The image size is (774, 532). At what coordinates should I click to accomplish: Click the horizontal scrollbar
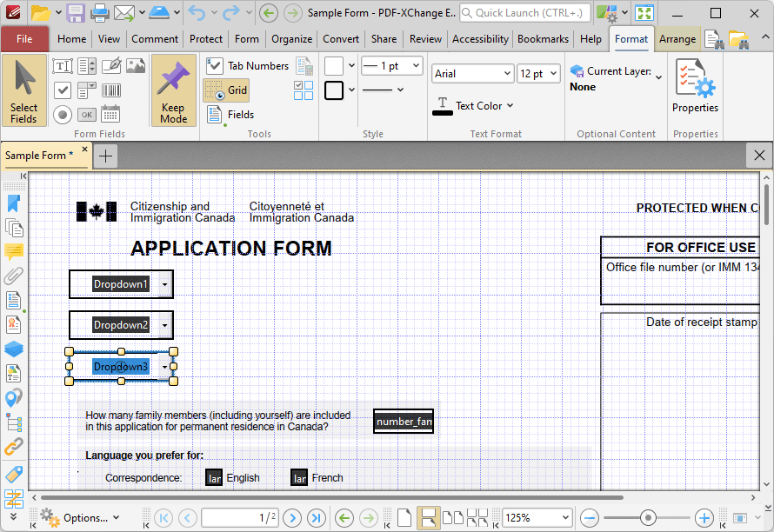point(332,497)
